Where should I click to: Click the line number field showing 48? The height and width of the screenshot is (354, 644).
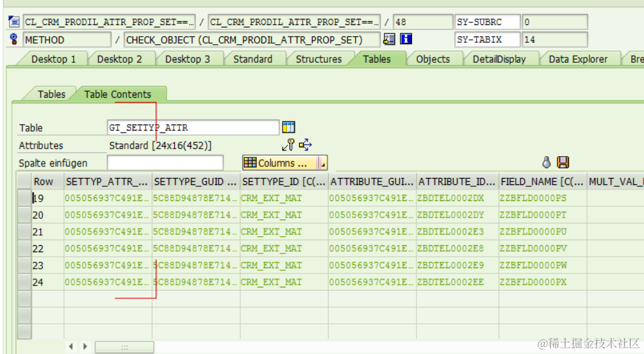coord(423,22)
